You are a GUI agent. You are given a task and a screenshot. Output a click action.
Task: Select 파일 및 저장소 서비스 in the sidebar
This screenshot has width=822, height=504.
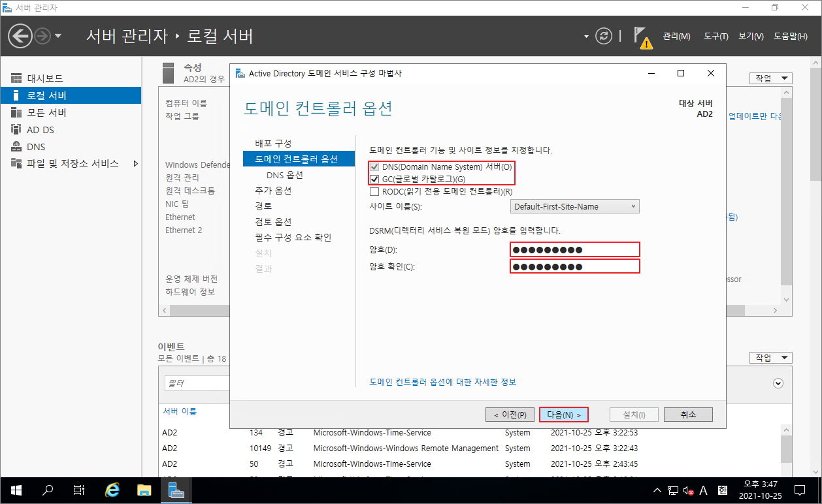click(71, 163)
